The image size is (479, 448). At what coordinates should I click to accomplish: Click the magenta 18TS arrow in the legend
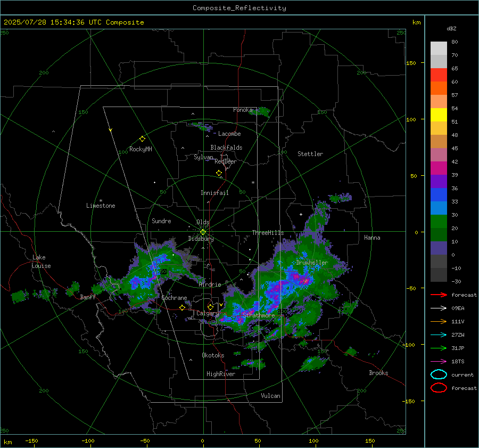[439, 362]
